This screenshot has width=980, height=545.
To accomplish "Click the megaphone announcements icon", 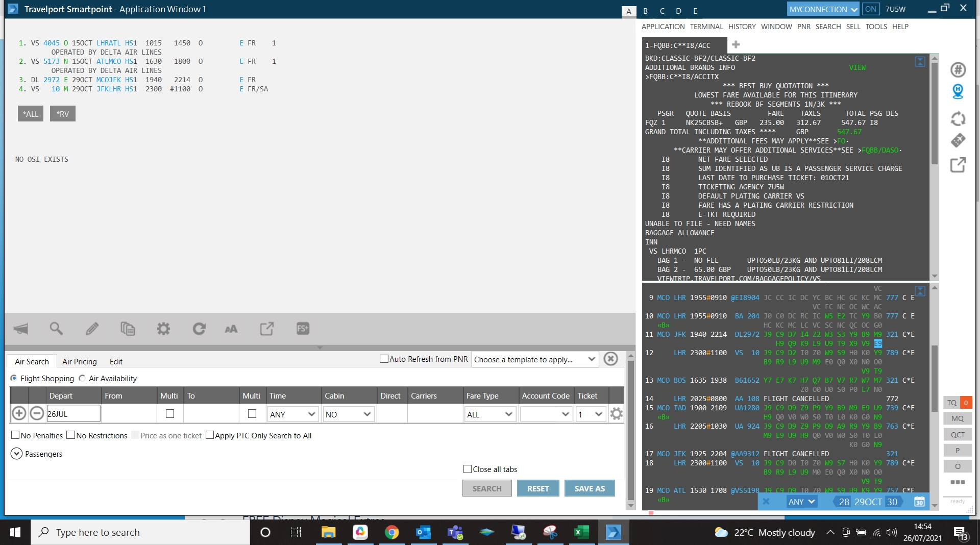I will click(x=21, y=329).
